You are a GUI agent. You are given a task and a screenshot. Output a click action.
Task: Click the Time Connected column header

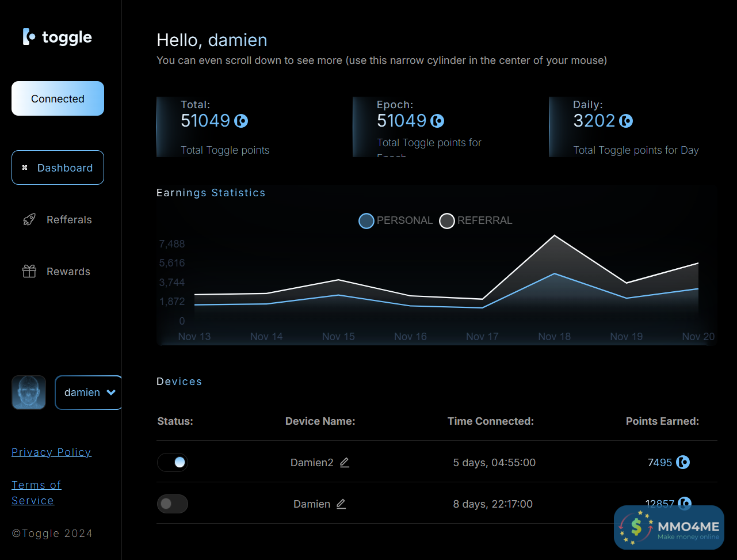(491, 421)
